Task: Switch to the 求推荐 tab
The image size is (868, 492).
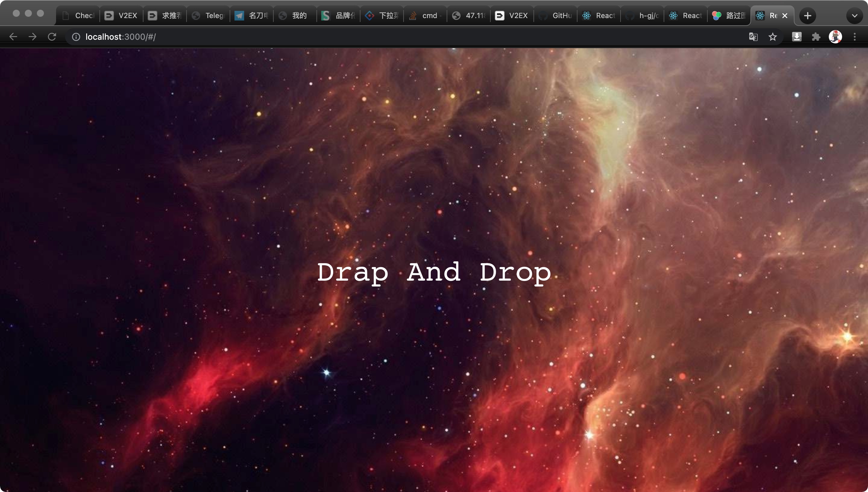Action: tap(165, 16)
